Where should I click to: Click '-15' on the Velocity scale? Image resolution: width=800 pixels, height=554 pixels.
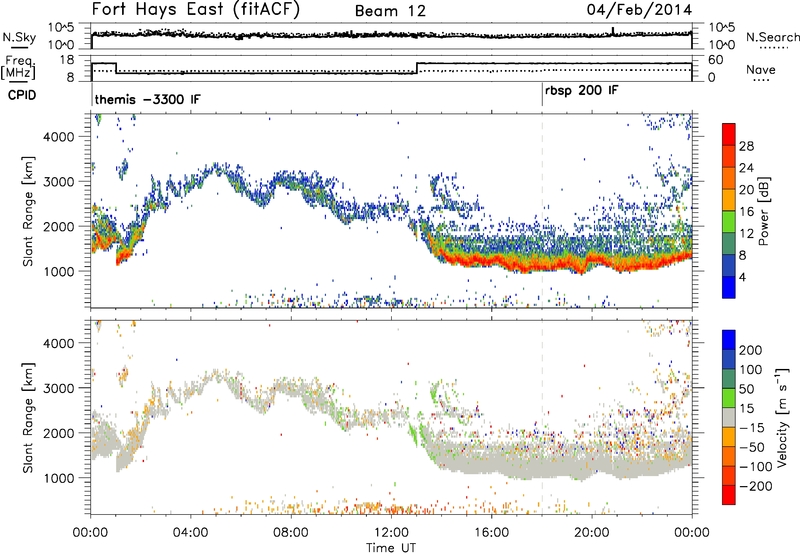(x=752, y=428)
